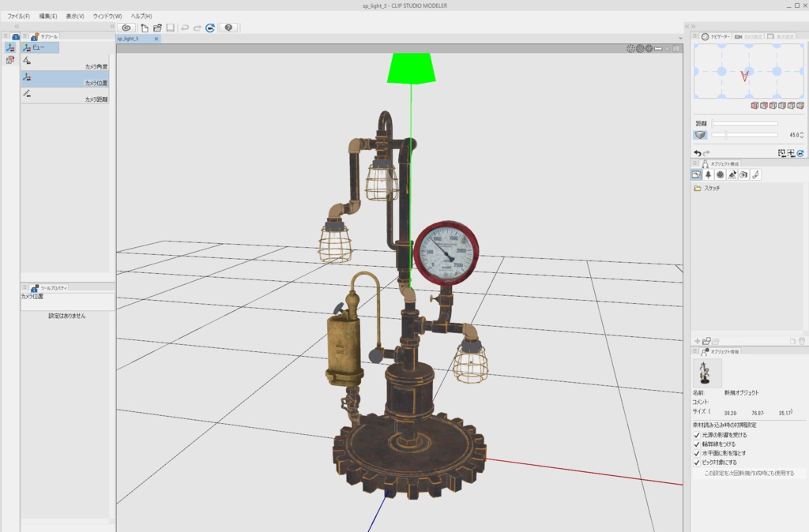Click the save icon in the main toolbar
The height and width of the screenshot is (532, 809).
pos(171,28)
